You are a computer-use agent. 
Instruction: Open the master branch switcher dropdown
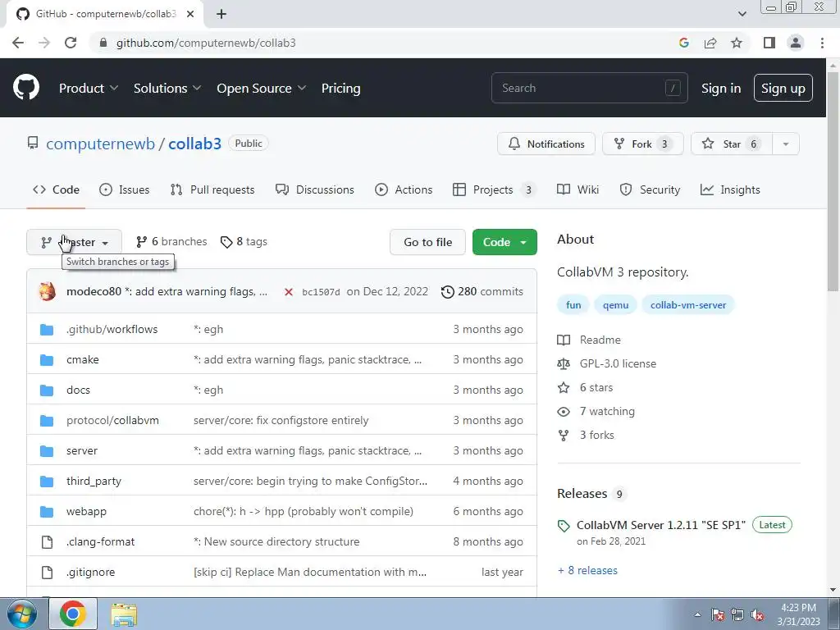point(74,242)
